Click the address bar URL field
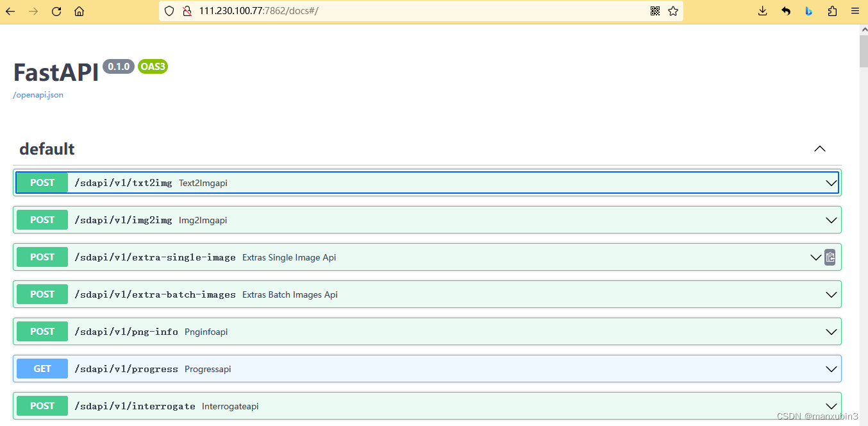868x426 pixels. pyautogui.click(x=420, y=11)
